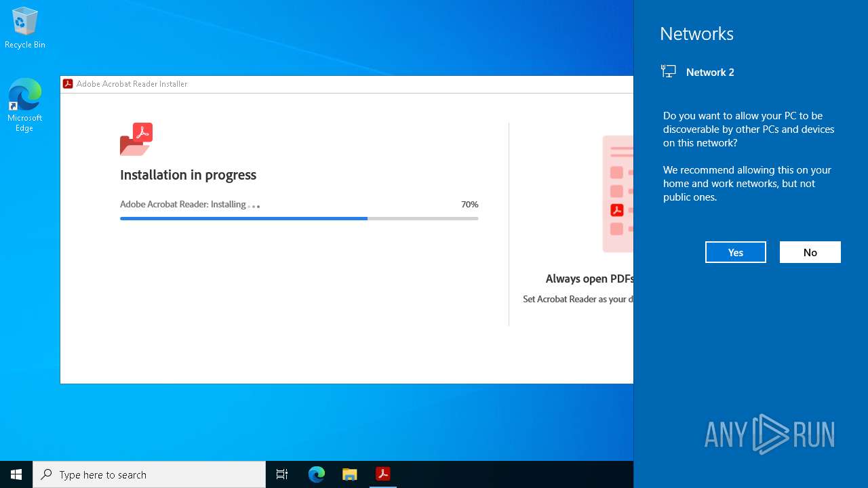Click the Installation in progress heading
The height and width of the screenshot is (488, 868).
coord(188,175)
